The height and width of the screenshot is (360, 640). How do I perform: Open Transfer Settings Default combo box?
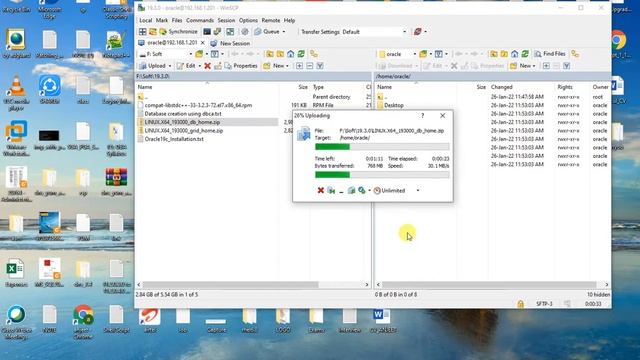pyautogui.click(x=375, y=31)
